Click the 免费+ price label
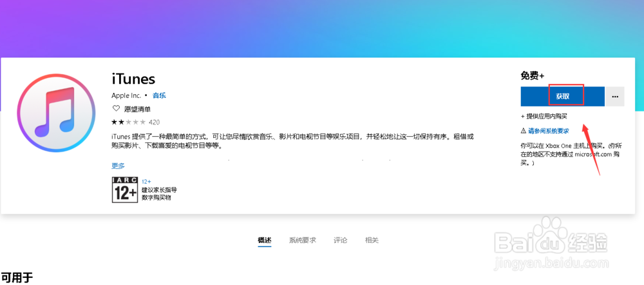 coord(533,75)
